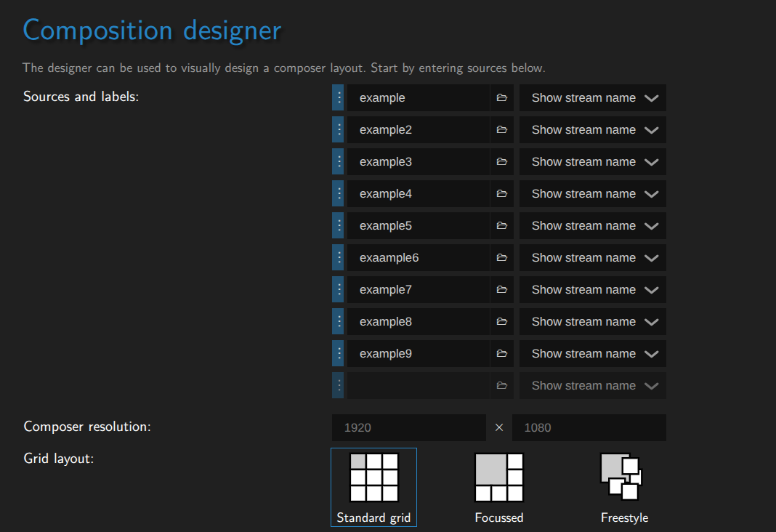Image resolution: width=776 pixels, height=532 pixels.
Task: Click the drag handle next to exaample6
Action: pos(337,257)
